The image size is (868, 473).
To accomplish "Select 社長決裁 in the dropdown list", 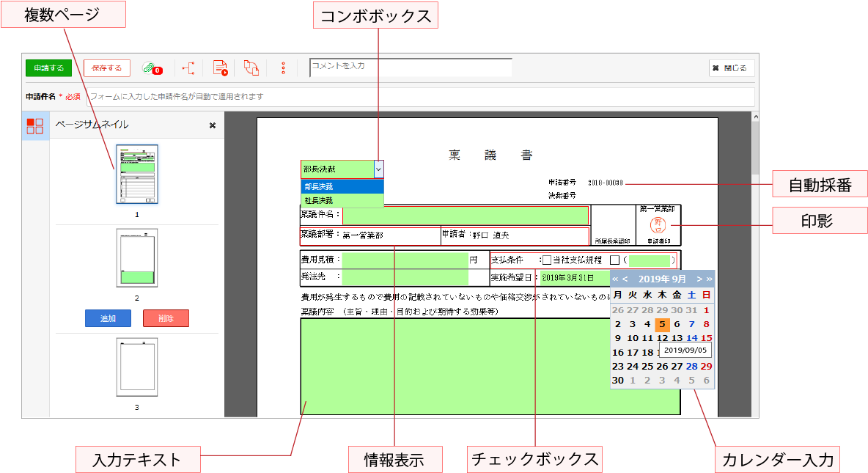I will pos(342,200).
